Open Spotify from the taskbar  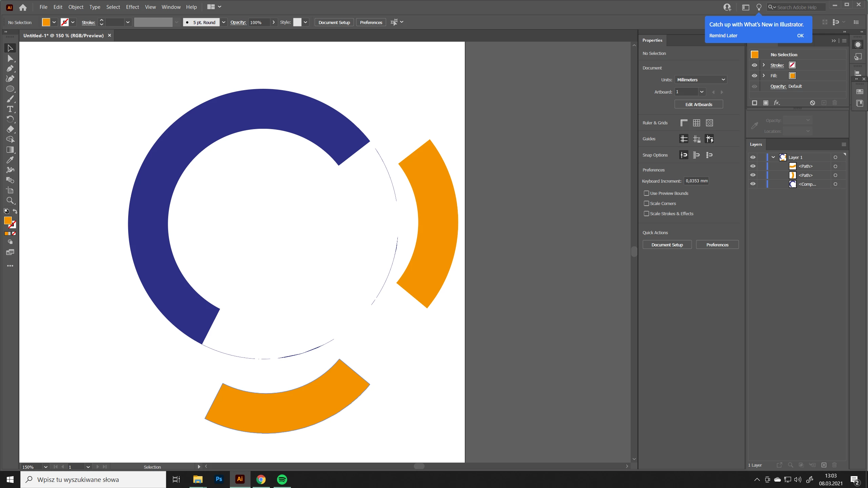pyautogui.click(x=282, y=479)
